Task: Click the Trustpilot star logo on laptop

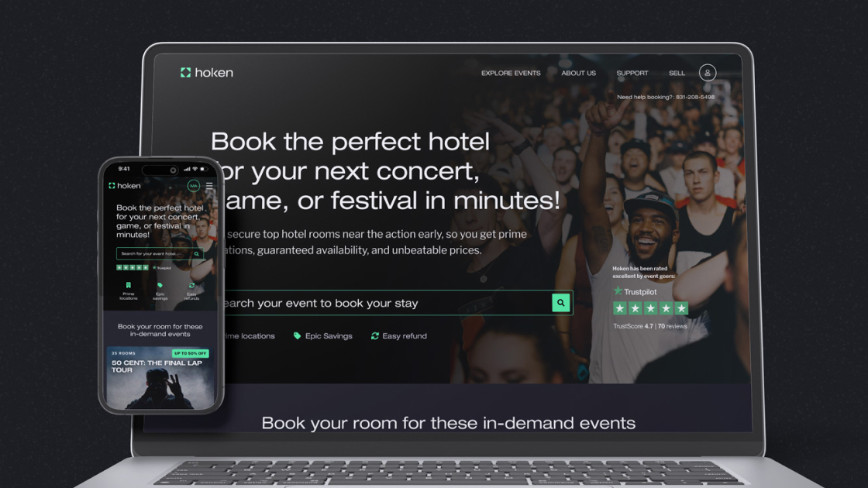Action: point(618,291)
